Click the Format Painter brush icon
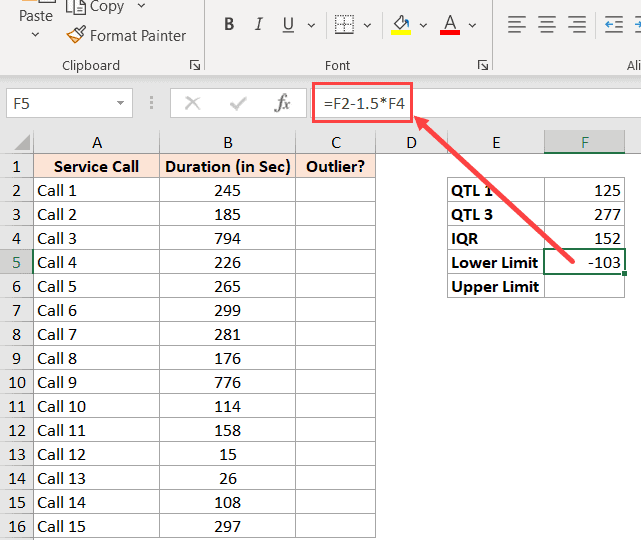Screen dimensions: 641x540 click(x=76, y=35)
